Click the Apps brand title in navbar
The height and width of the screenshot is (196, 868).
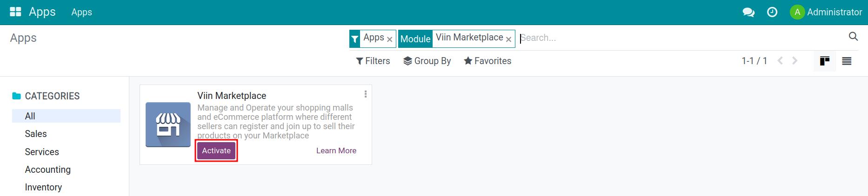click(42, 12)
